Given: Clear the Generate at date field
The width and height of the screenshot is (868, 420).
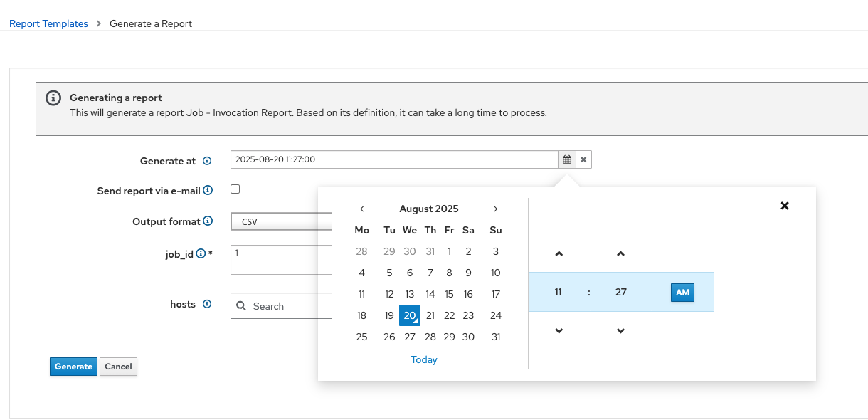Looking at the screenshot, I should [583, 159].
